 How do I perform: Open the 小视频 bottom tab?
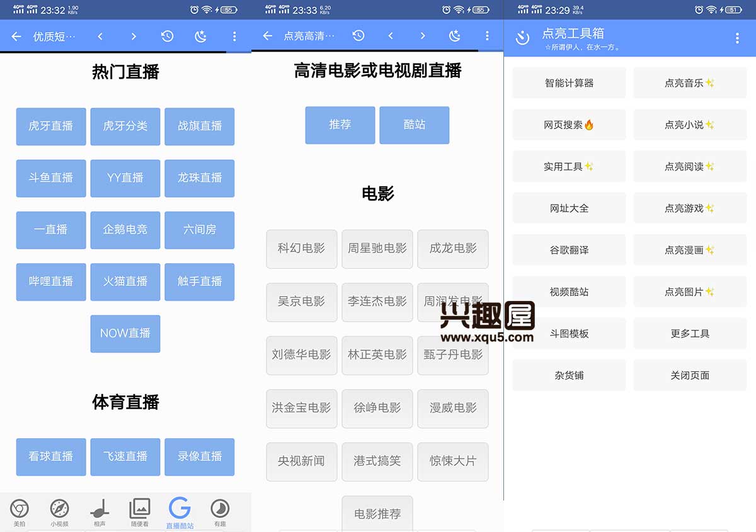tap(59, 512)
